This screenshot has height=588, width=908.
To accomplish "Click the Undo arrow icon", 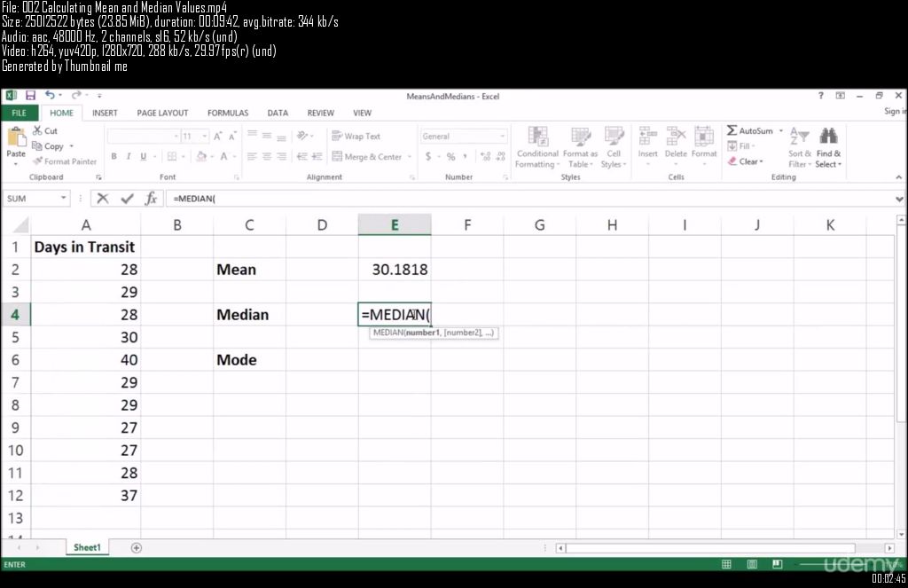I will pos(50,95).
